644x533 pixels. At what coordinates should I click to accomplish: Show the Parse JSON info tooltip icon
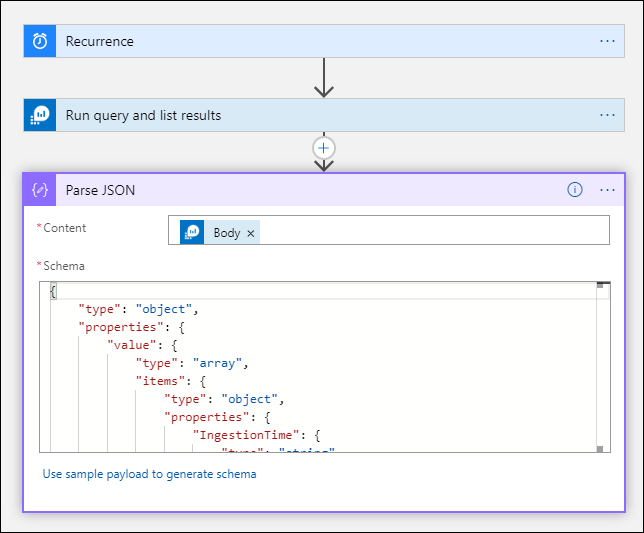click(575, 190)
